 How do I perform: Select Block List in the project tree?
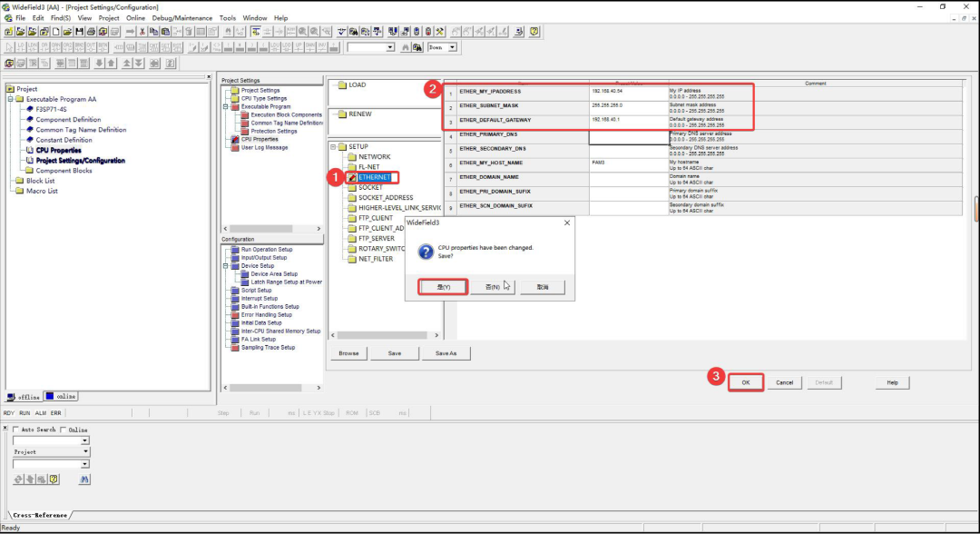40,181
